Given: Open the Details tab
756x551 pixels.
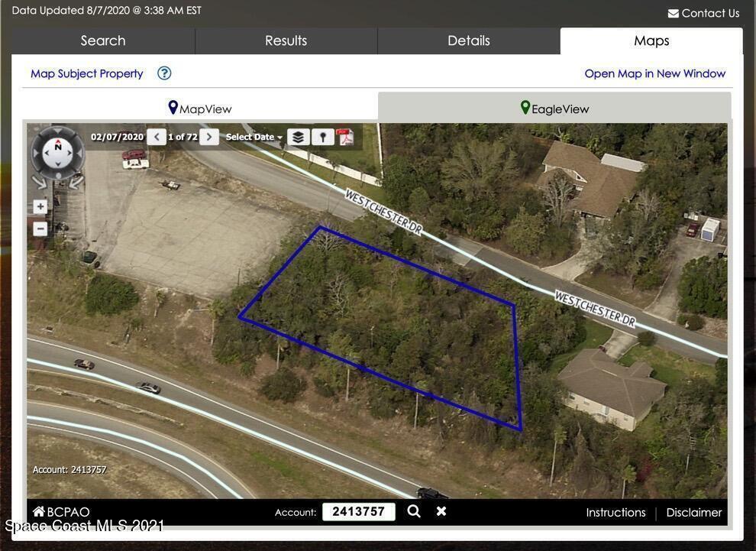Looking at the screenshot, I should click(469, 41).
